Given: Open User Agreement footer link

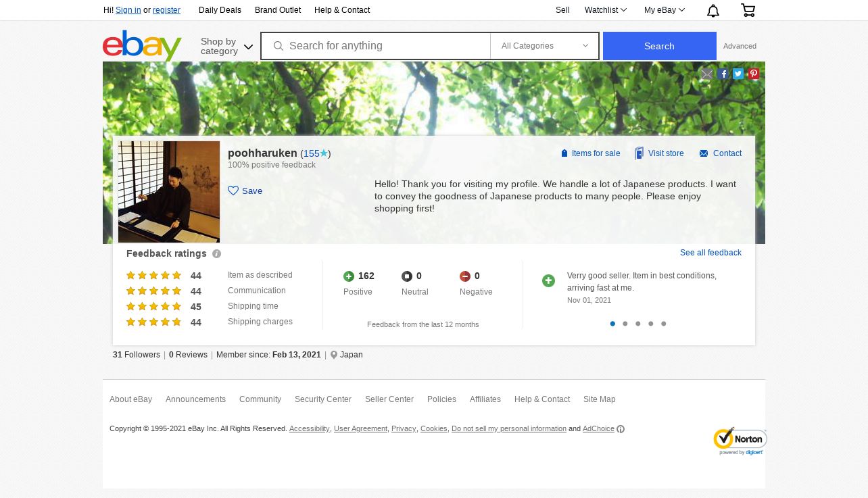Looking at the screenshot, I should (360, 429).
